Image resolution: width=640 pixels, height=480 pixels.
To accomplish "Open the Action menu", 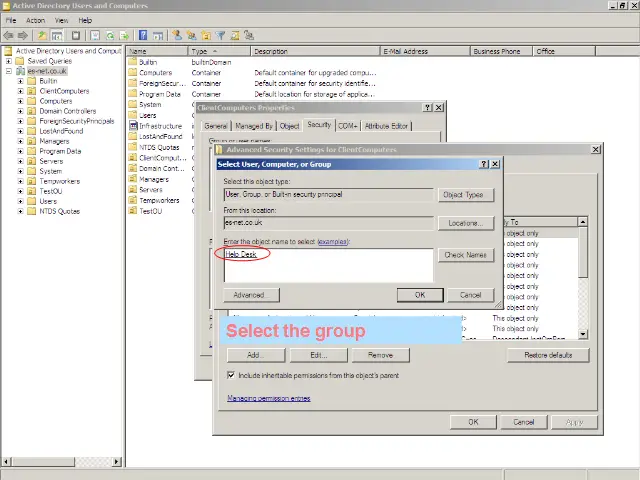I will 36,20.
